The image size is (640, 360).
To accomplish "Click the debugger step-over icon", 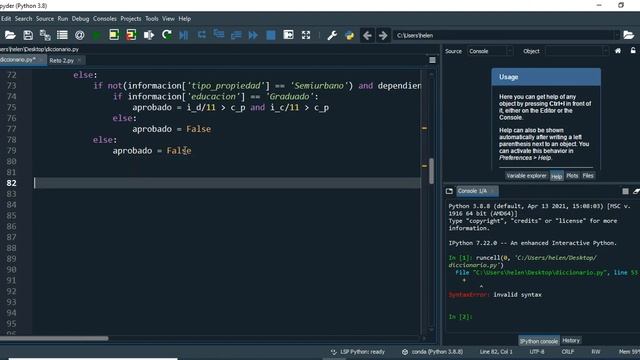I will click(201, 35).
